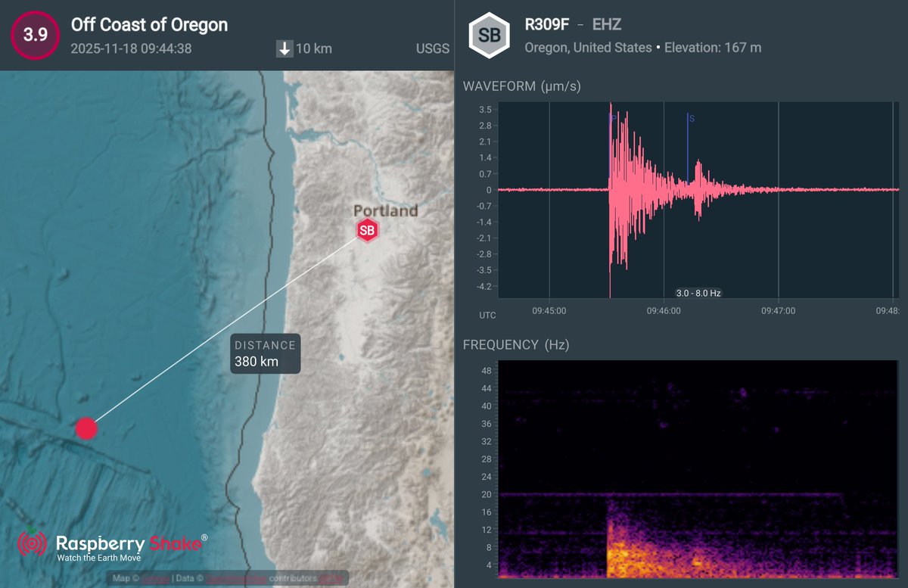The image size is (908, 588).
Task: Toggle the DISTANCE 380 km info box
Action: point(264,353)
